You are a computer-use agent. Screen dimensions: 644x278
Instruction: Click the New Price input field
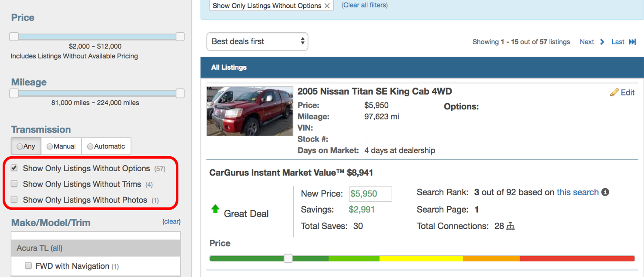point(370,194)
